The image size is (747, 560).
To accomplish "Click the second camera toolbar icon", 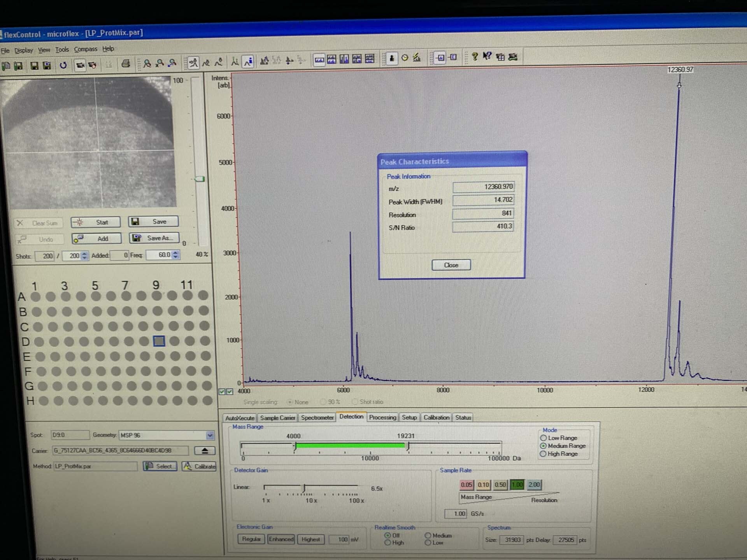I will pos(92,65).
